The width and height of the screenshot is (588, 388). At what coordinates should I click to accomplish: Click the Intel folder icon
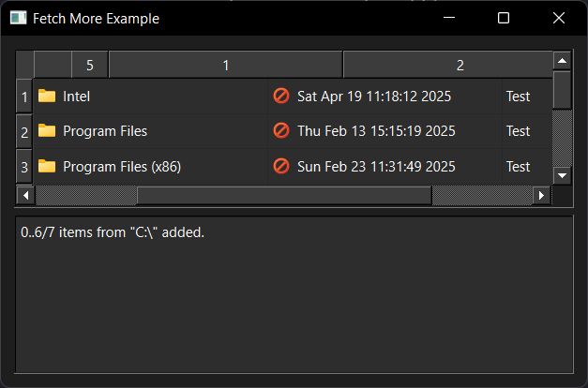(x=47, y=96)
